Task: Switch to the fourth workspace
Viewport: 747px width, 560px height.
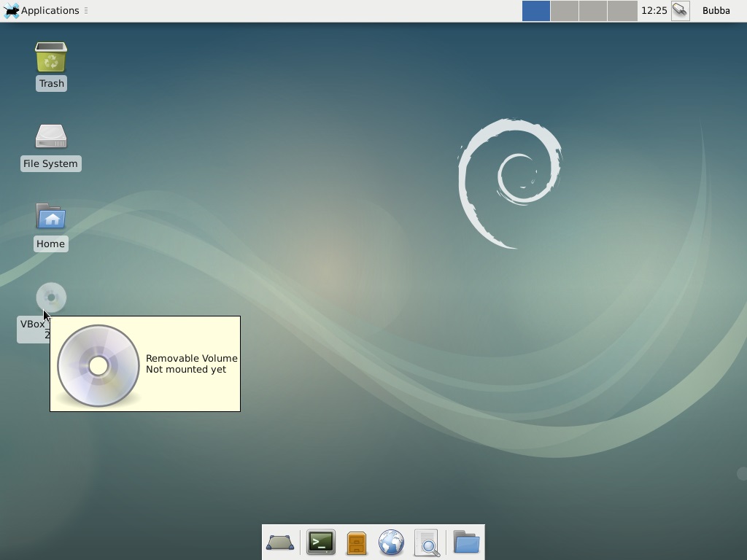Action: tap(622, 10)
